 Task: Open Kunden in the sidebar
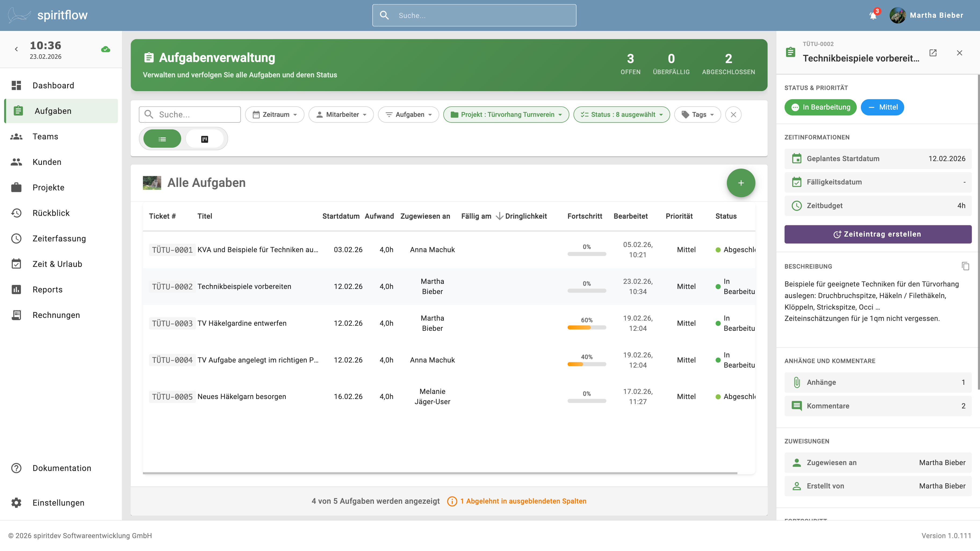click(x=61, y=162)
